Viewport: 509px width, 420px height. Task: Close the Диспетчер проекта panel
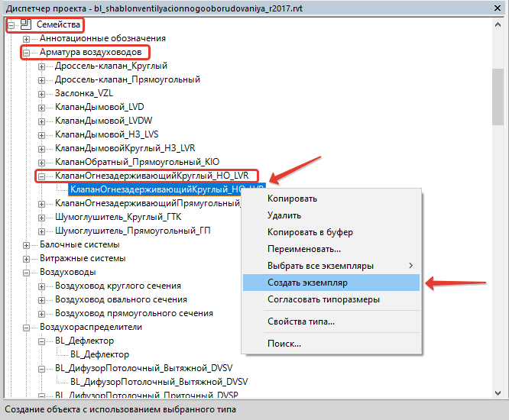[496, 8]
